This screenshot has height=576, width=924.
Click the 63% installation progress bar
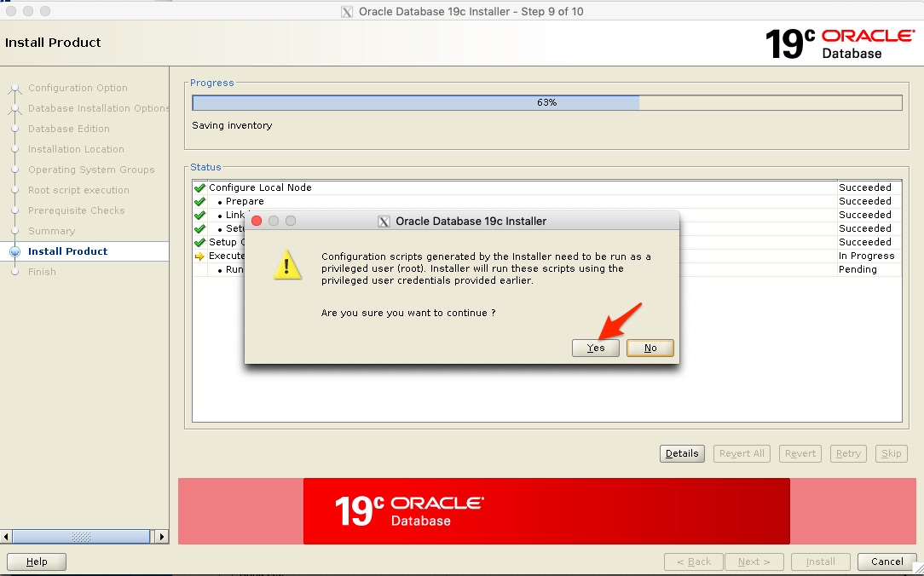pos(547,102)
